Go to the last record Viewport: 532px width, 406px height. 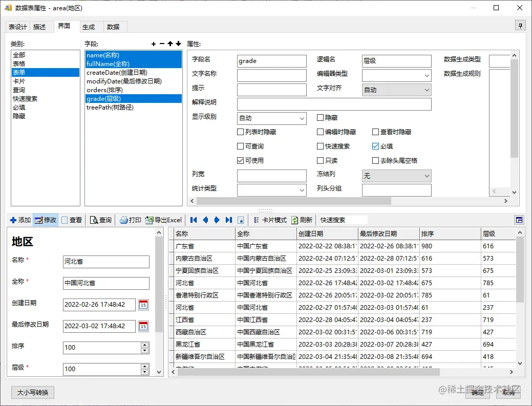click(x=229, y=220)
